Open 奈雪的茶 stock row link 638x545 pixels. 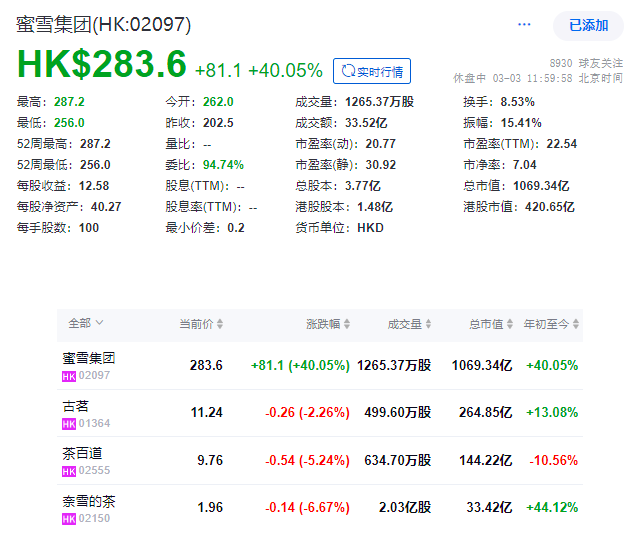(89, 501)
